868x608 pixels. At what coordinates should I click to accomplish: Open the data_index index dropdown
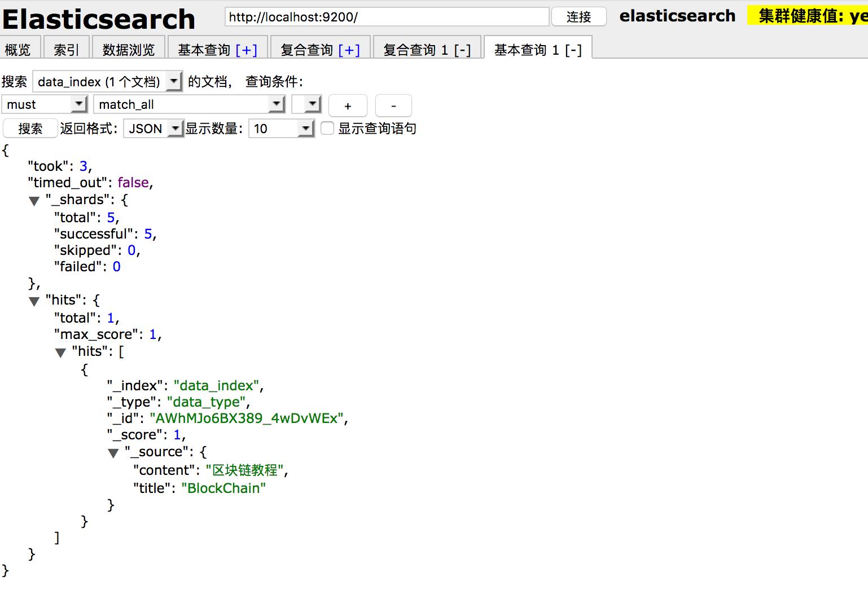pyautogui.click(x=108, y=82)
